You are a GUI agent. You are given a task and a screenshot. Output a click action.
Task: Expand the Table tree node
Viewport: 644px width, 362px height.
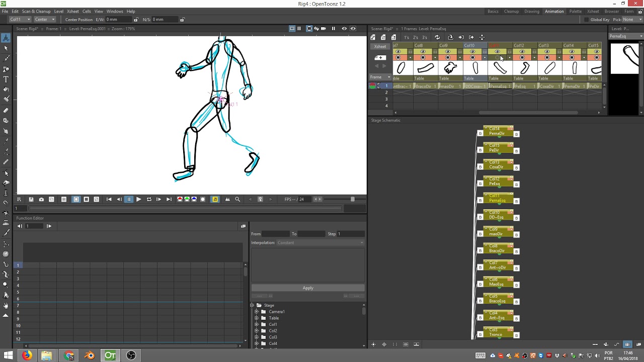[257, 318]
